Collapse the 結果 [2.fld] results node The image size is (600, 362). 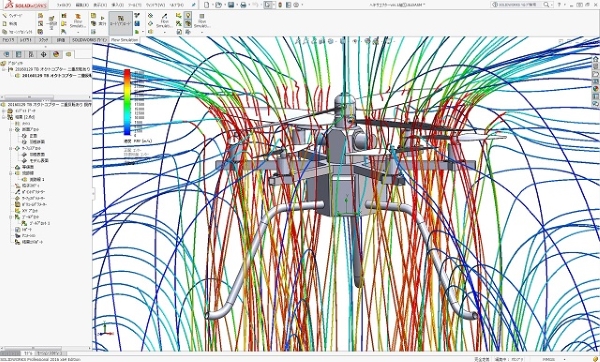click(x=4, y=117)
